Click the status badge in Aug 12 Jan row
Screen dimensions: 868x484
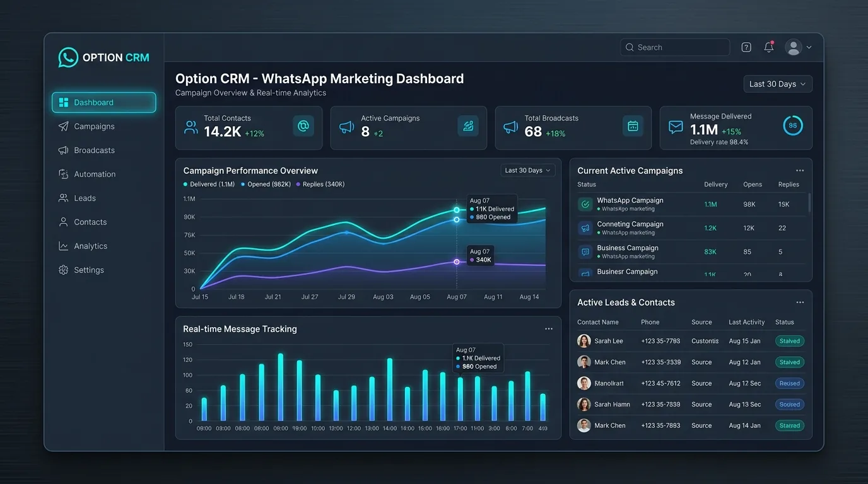click(790, 362)
